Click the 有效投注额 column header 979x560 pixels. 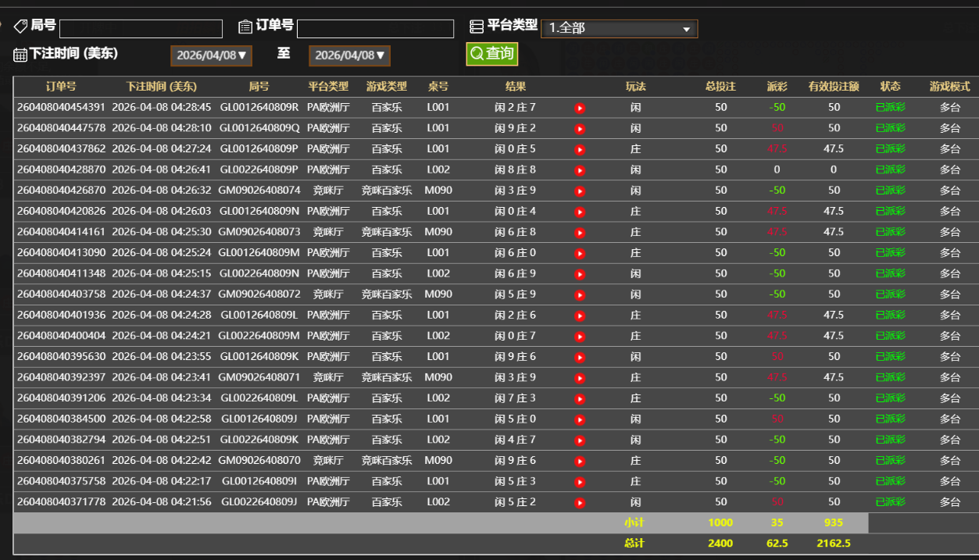(x=834, y=87)
